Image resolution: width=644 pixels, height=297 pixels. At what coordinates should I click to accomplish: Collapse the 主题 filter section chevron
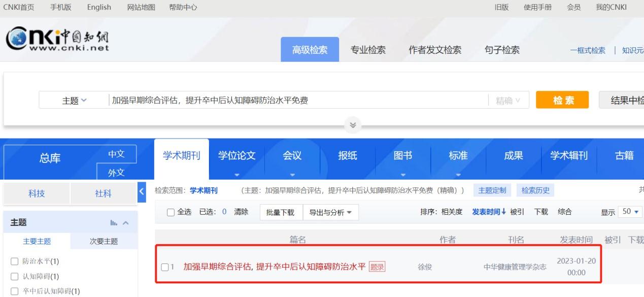pyautogui.click(x=126, y=223)
